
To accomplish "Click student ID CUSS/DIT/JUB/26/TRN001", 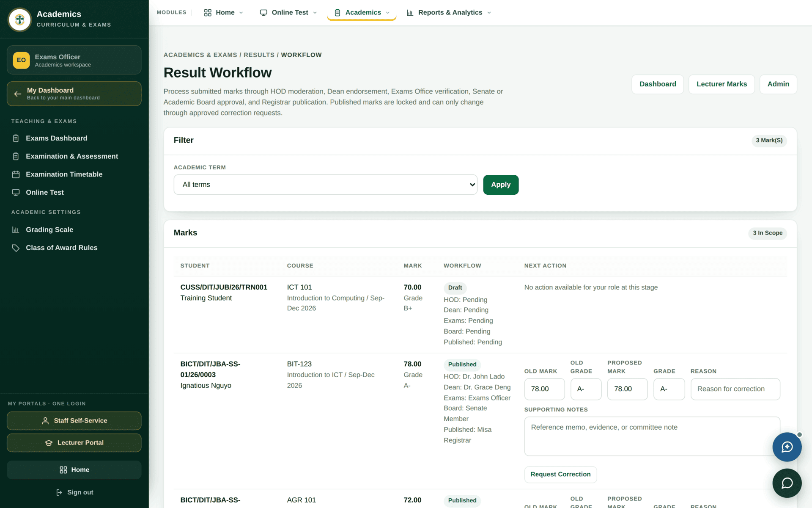I will 224,287.
